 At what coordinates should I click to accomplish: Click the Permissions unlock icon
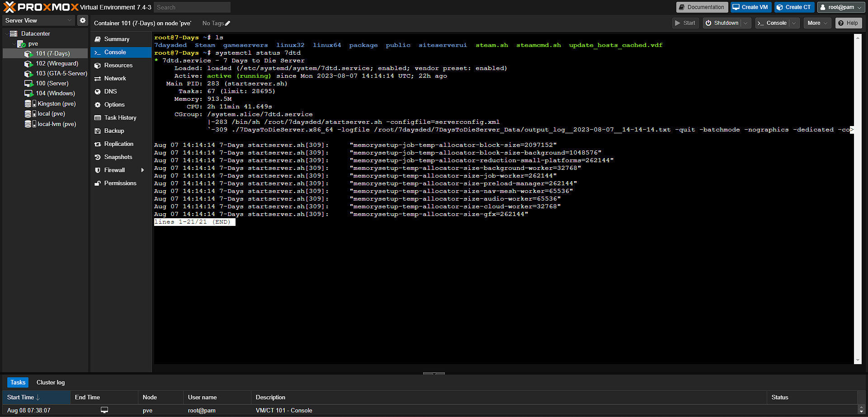97,183
